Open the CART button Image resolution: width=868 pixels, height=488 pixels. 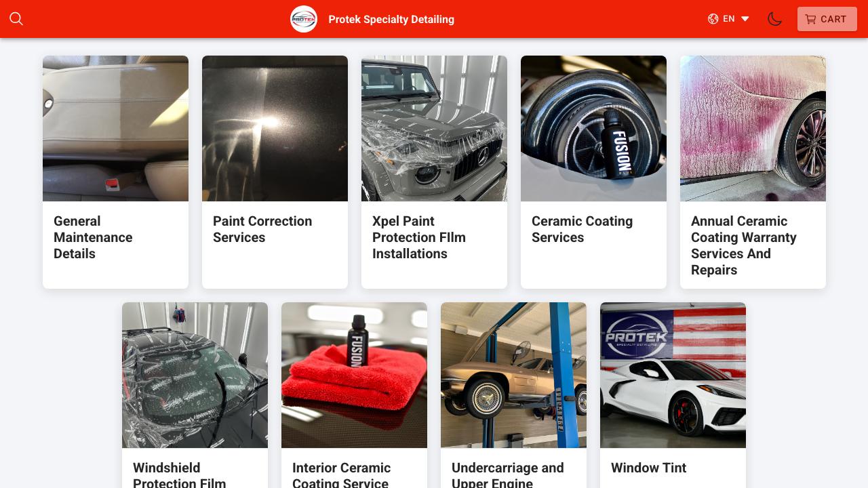[x=827, y=19]
